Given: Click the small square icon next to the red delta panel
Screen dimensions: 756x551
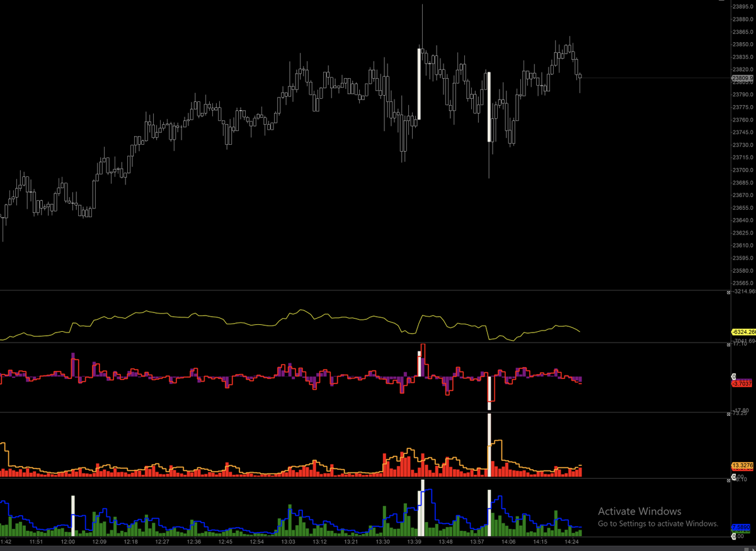Looking at the screenshot, I should [x=728, y=344].
